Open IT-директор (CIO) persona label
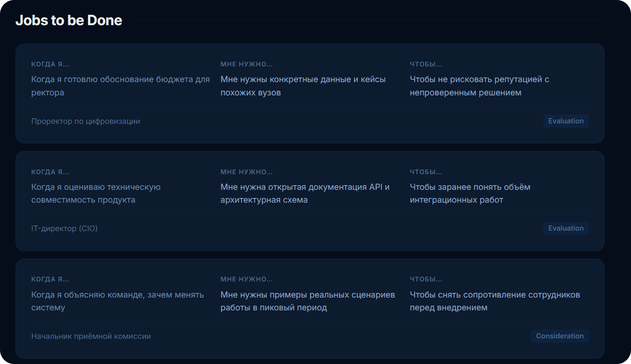The height and width of the screenshot is (364, 631). point(64,229)
